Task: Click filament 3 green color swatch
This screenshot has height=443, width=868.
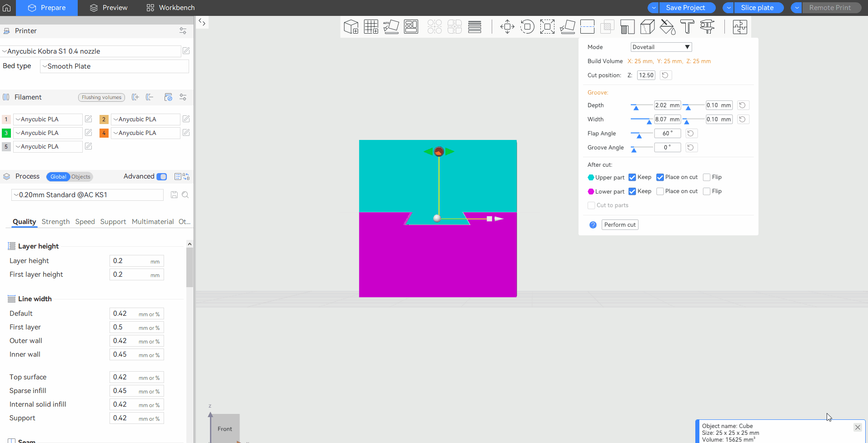Action: pyautogui.click(x=6, y=133)
